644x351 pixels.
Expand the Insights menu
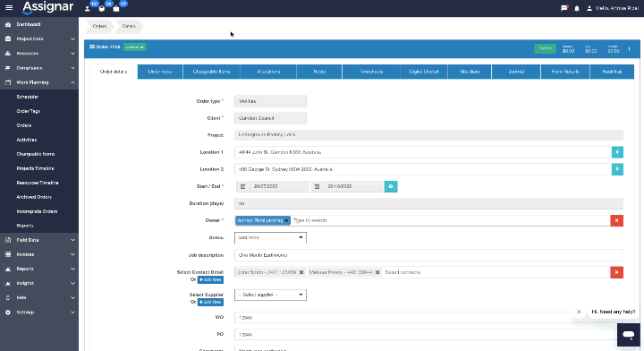[x=72, y=283]
